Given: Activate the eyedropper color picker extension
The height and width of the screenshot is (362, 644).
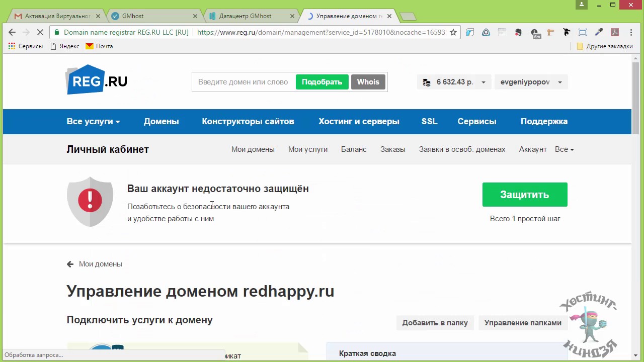Looking at the screenshot, I should 599,32.
